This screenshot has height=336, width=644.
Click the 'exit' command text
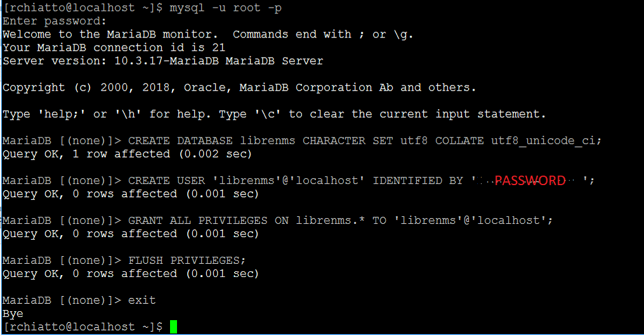(142, 300)
